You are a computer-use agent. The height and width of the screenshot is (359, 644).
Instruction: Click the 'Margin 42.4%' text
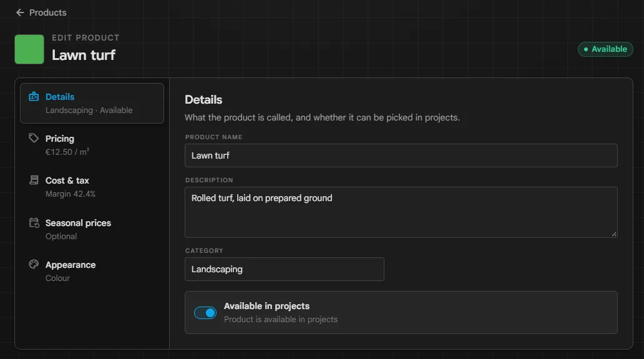click(71, 194)
